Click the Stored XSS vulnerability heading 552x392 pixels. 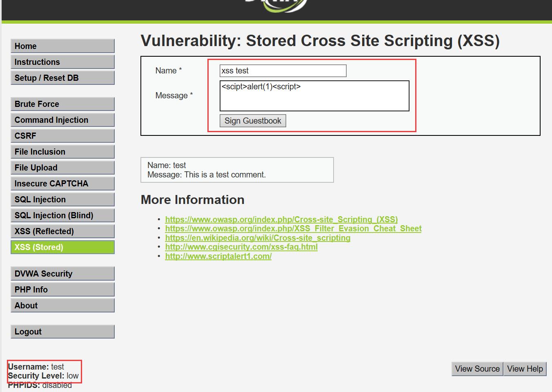tap(320, 41)
